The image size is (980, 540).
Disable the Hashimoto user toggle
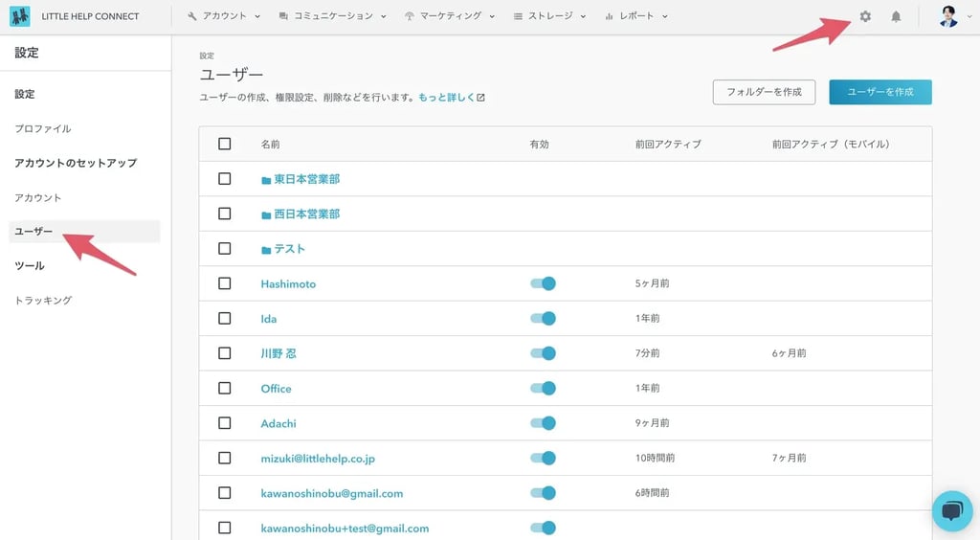point(543,283)
